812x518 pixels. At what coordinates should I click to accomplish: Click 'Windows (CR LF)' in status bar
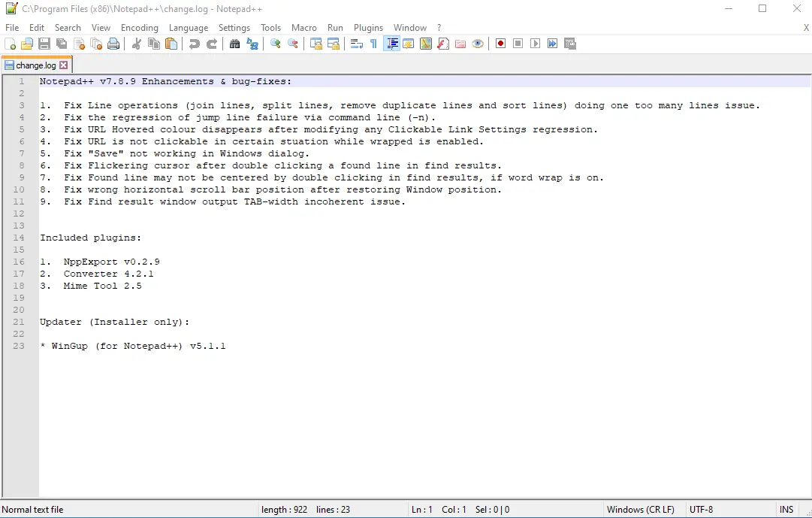pos(641,510)
